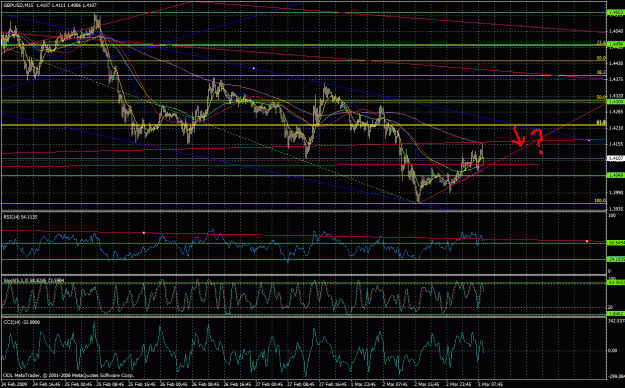The width and height of the screenshot is (625, 388).
Task: Click the 3 Mar 07:45 time axis label
Action: [491, 385]
